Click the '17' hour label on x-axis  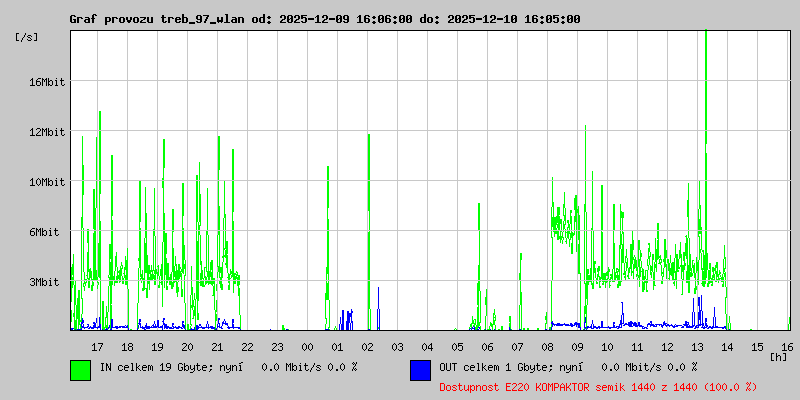pos(97,347)
